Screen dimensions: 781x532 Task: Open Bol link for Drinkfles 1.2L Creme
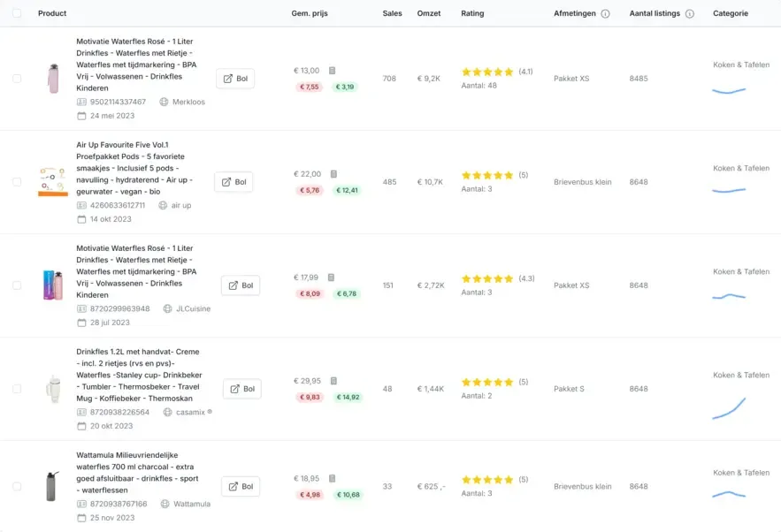coord(242,389)
